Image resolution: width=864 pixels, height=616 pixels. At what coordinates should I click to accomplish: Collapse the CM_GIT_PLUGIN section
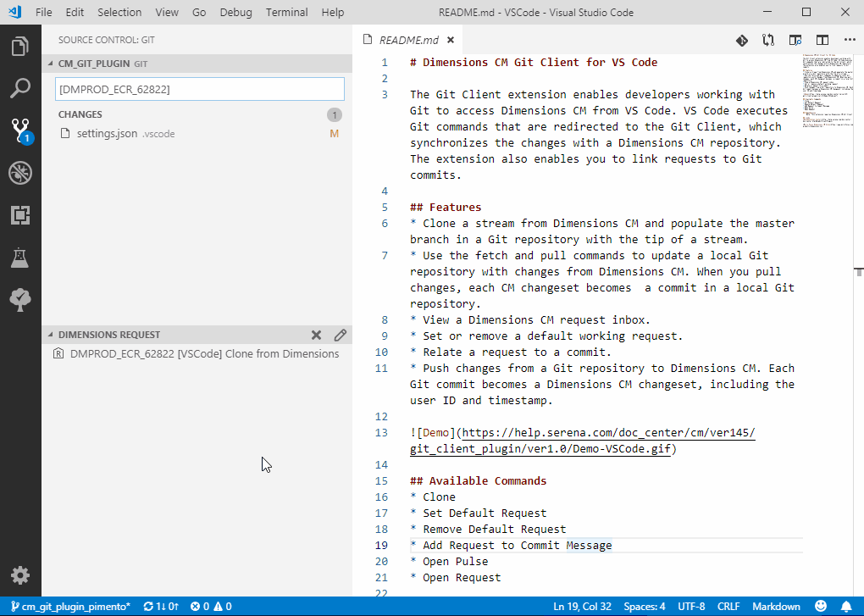click(x=51, y=64)
